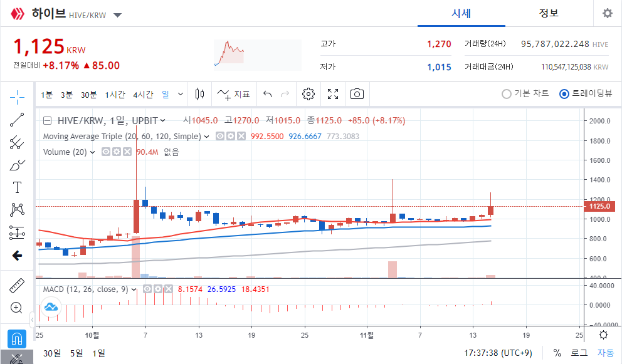This screenshot has height=364, width=622.
Task: Switch to the 정보 tab
Action: pyautogui.click(x=549, y=14)
